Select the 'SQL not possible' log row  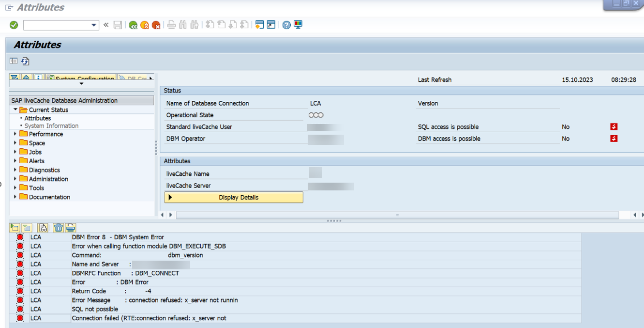tap(295, 309)
